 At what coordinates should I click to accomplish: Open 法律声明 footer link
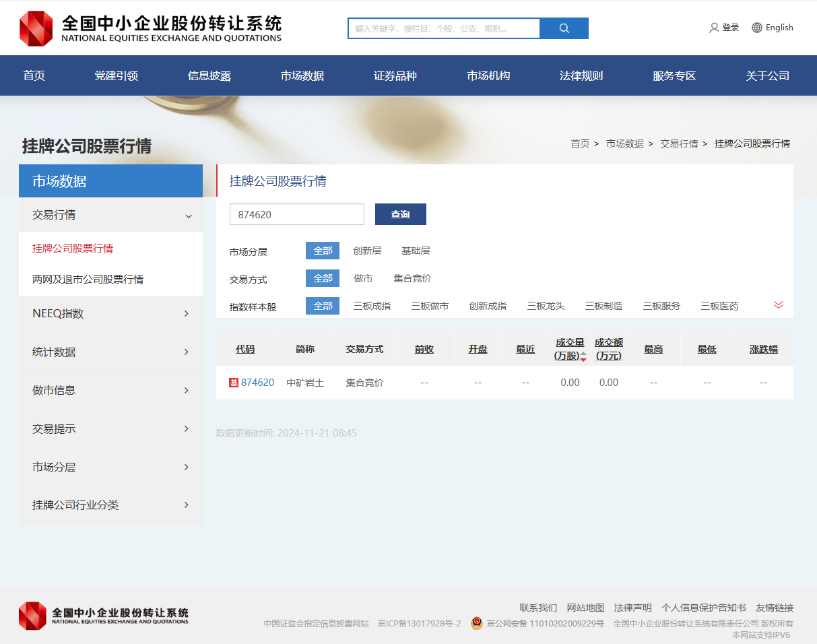632,608
